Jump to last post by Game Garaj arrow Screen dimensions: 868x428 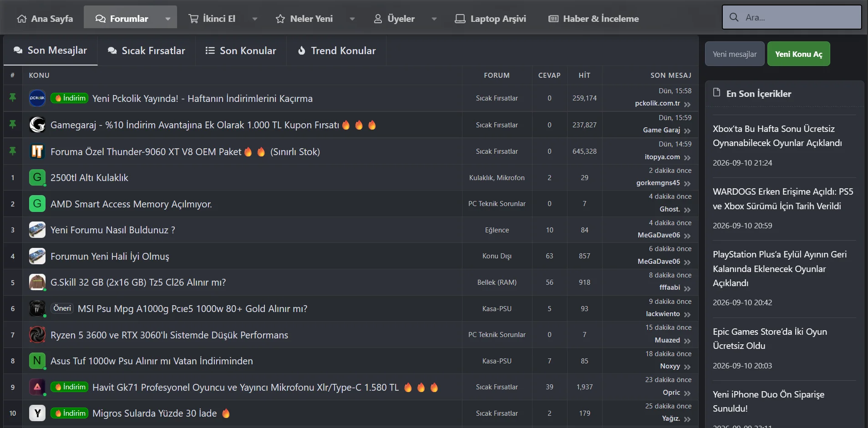pyautogui.click(x=687, y=131)
